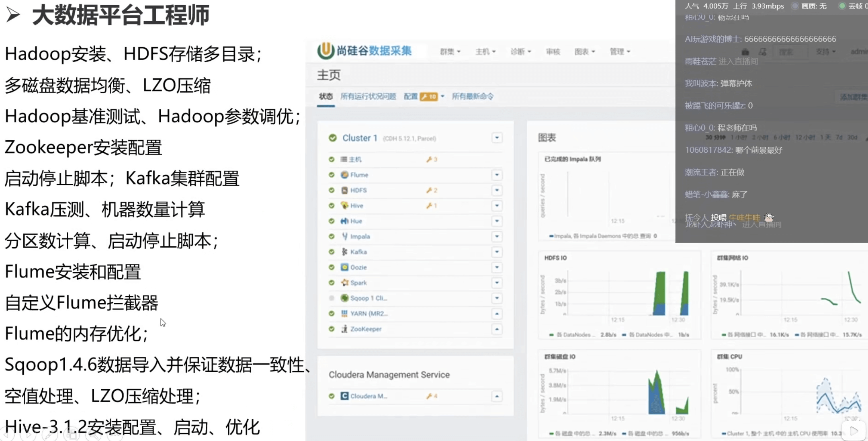
Task: Open the 群集 menu in the top navigation
Action: coord(450,51)
